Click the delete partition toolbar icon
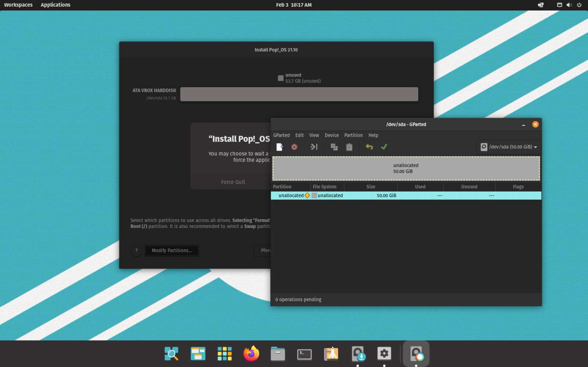The image size is (588, 367). 294,147
